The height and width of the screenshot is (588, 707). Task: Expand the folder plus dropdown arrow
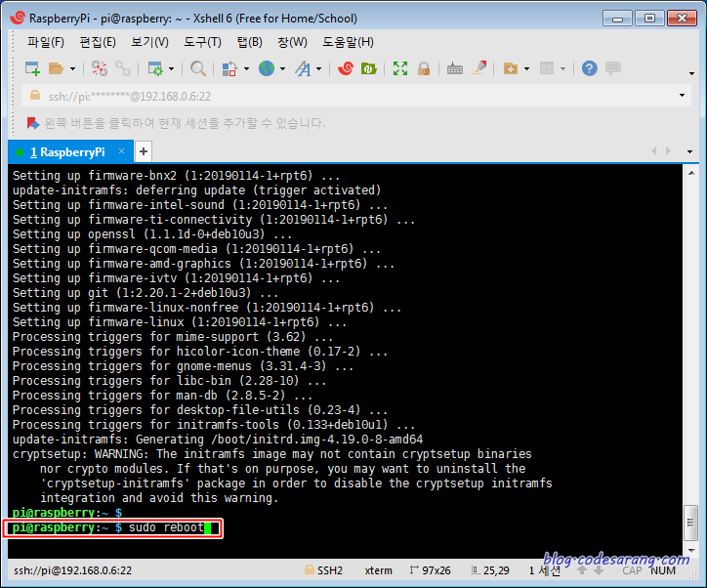[526, 69]
